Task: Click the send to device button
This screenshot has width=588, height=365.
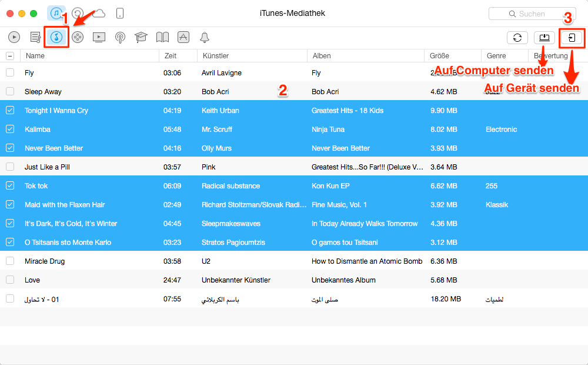Action: tap(572, 38)
